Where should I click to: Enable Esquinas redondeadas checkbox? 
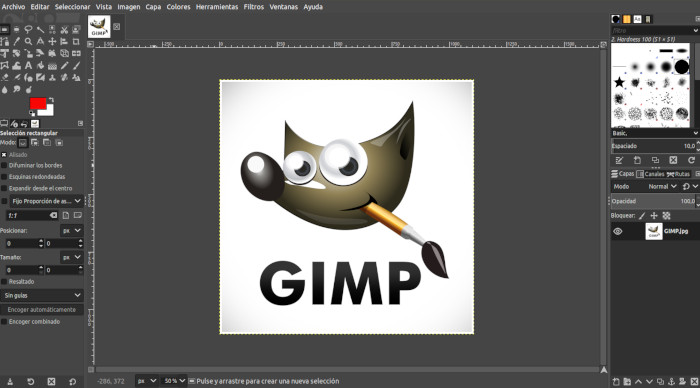pyautogui.click(x=4, y=177)
